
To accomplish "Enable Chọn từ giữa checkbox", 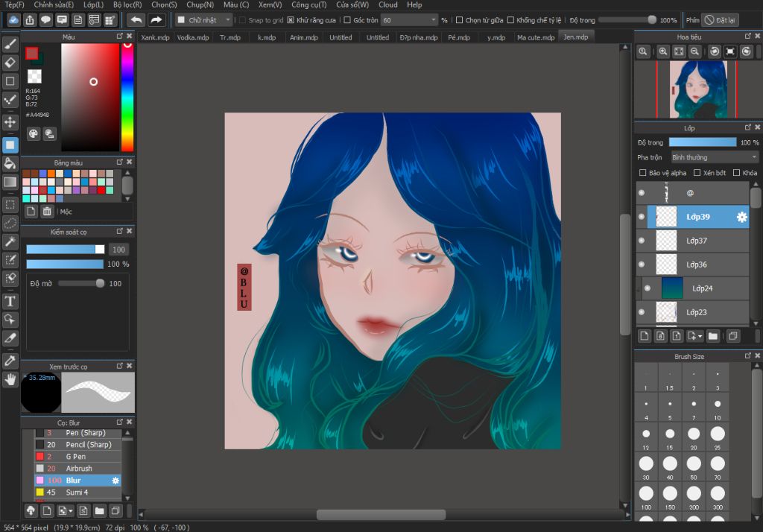I will (459, 20).
